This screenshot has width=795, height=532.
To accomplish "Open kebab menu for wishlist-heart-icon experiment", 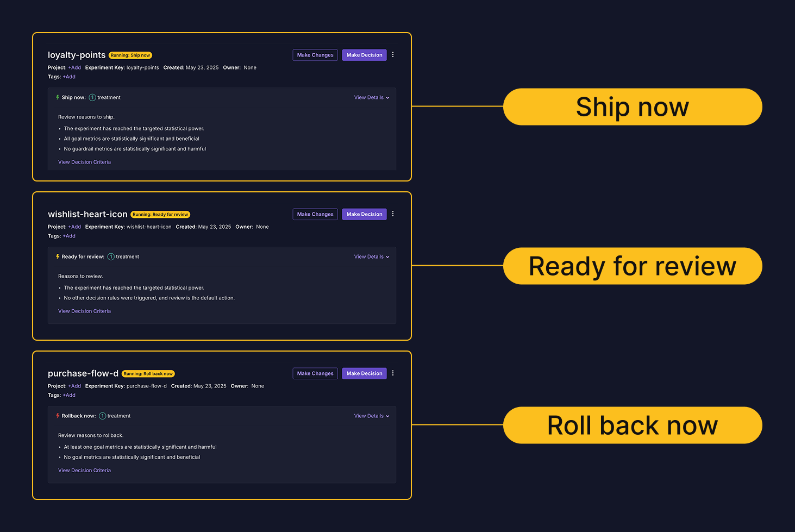I will (x=393, y=214).
